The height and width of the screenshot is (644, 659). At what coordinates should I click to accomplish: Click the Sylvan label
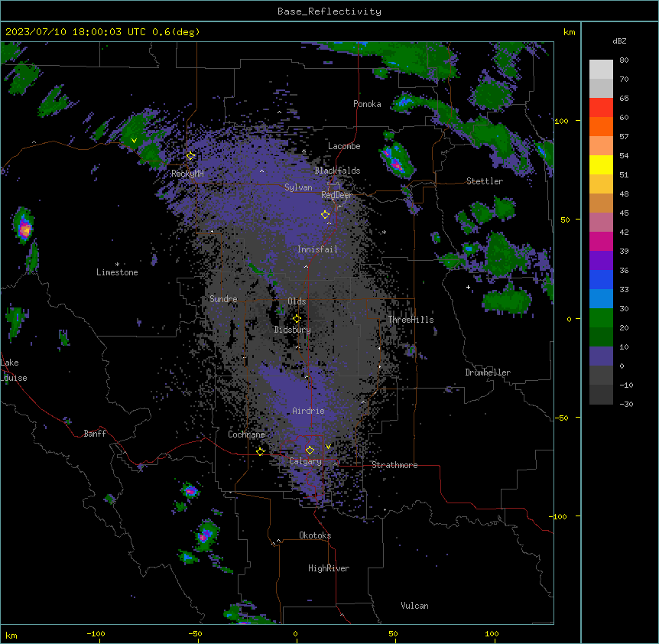click(298, 187)
